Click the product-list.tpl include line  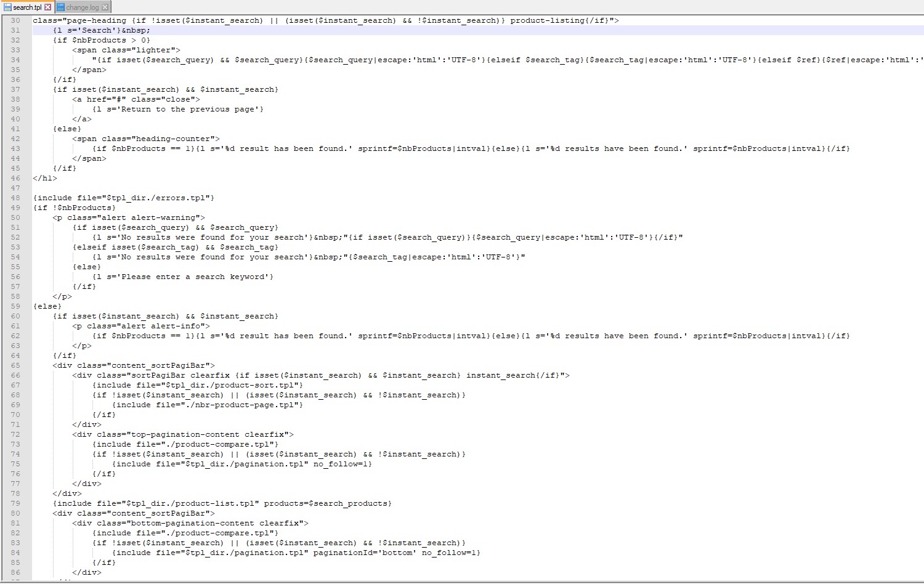(x=222, y=503)
